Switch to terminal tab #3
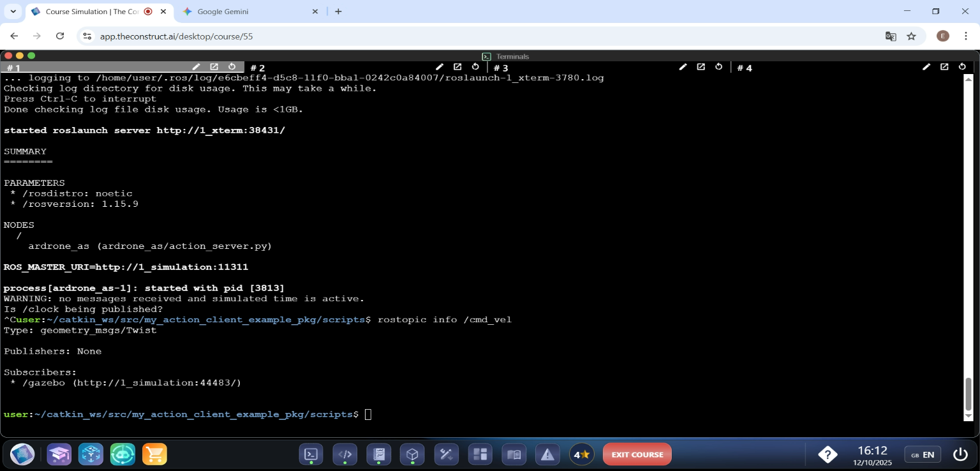The width and height of the screenshot is (980, 471). pos(501,68)
